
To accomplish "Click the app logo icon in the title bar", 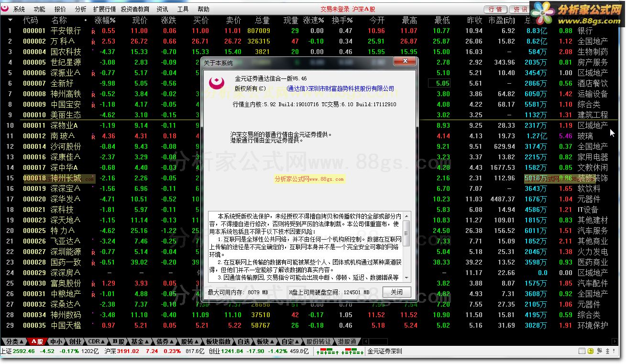I will point(5,9).
